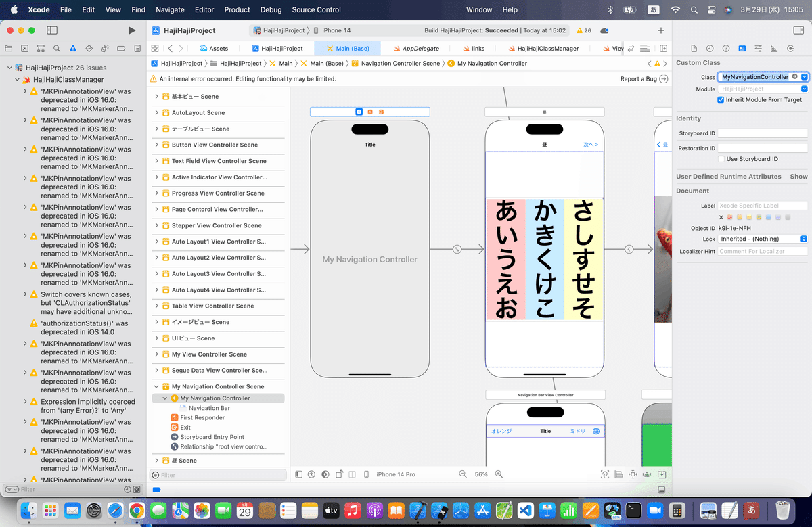The width and height of the screenshot is (812, 527).
Task: Open the library with the plus button
Action: [x=661, y=30]
